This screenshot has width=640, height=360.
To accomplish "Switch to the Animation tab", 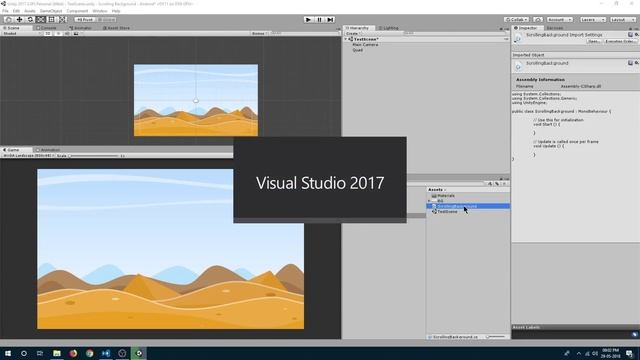I will [x=48, y=150].
